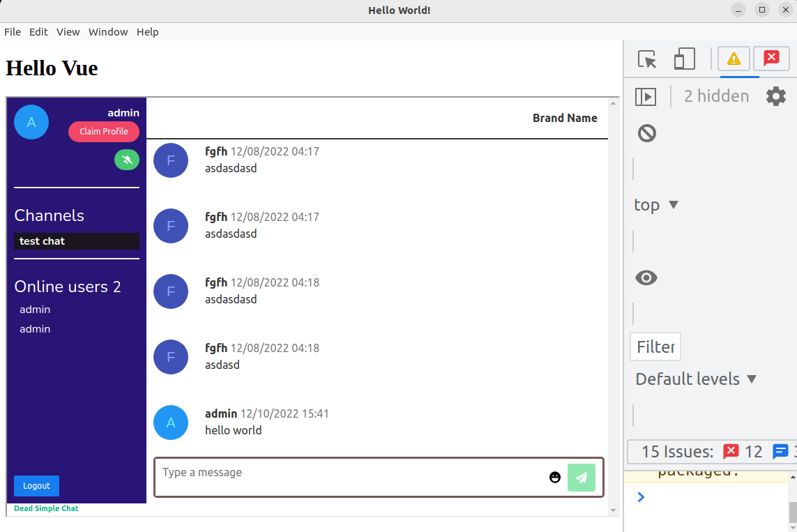Click the sender name on the 15:41 message

[221, 413]
